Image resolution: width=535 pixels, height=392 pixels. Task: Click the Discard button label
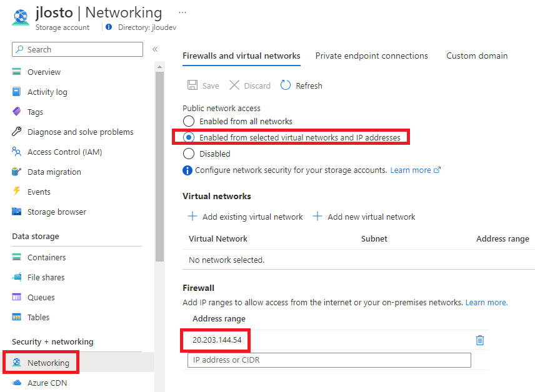pos(257,86)
